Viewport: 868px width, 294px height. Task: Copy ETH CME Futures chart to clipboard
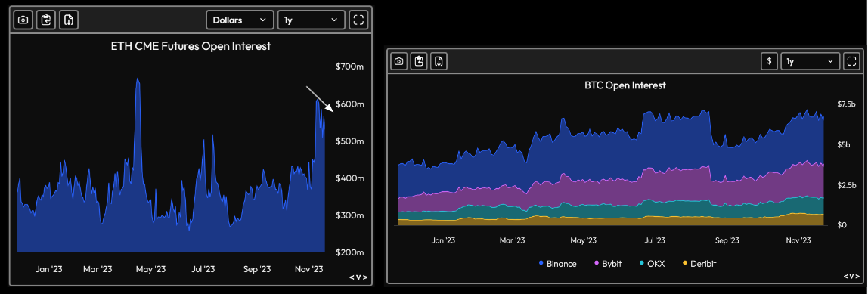click(x=46, y=20)
